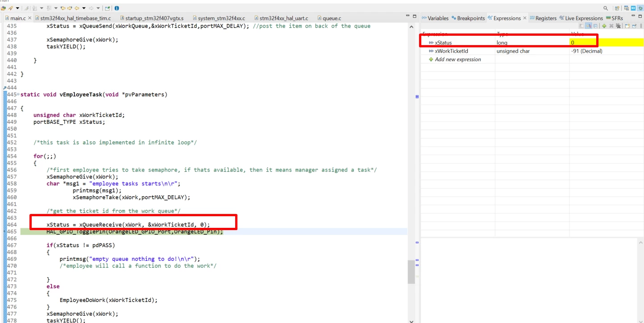
Task: Open the queue.c editor tab
Action: [329, 18]
